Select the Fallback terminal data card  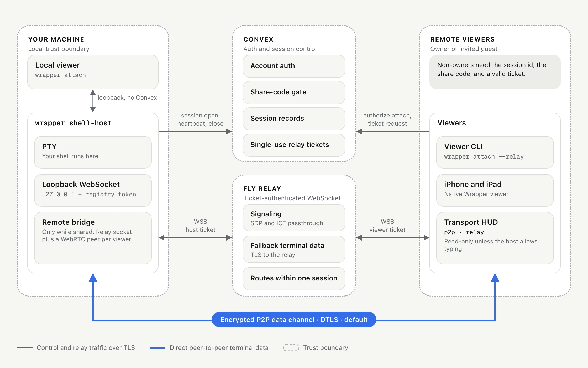[294, 249]
